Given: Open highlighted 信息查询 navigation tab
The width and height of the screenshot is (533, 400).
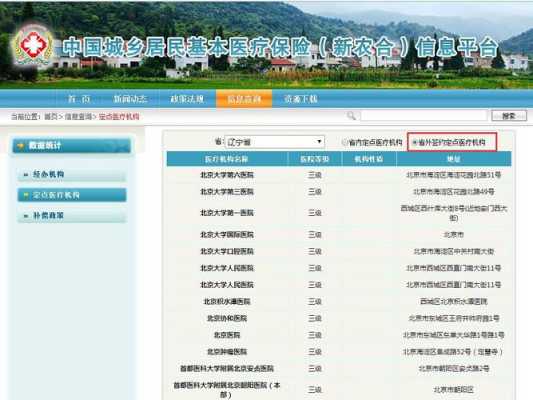Looking at the screenshot, I should (x=244, y=99).
